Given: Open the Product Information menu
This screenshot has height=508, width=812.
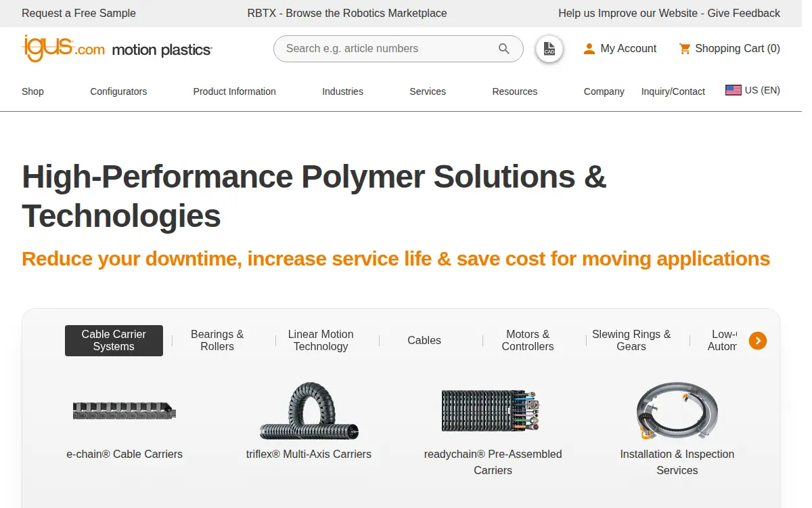Looking at the screenshot, I should tap(234, 91).
